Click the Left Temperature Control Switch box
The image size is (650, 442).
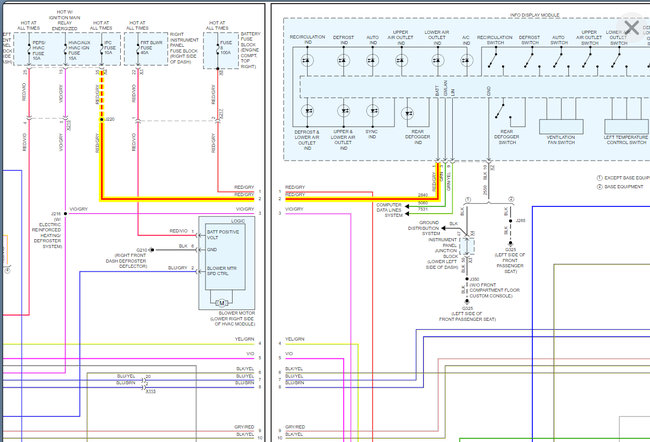point(626,127)
